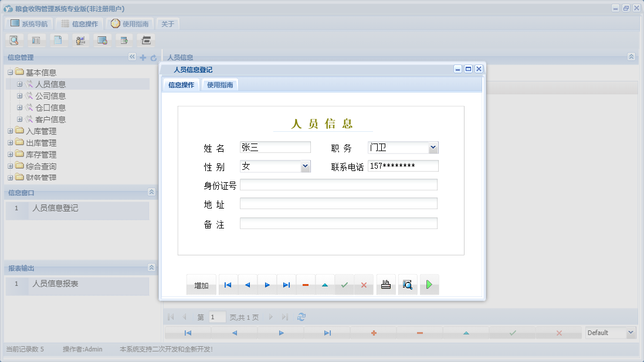Viewport: 644px width, 362px height.
Task: Open the personnel management toolbar icon
Action: click(x=80, y=40)
